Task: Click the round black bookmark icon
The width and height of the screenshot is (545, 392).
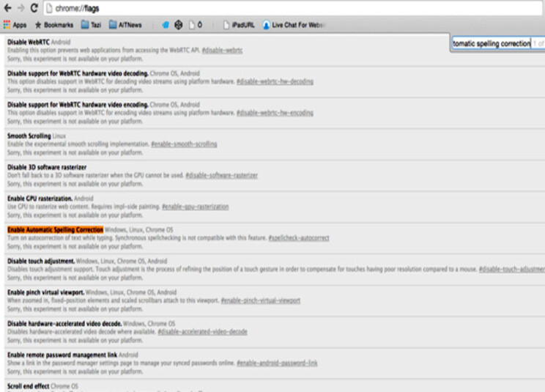Action: tap(178, 25)
